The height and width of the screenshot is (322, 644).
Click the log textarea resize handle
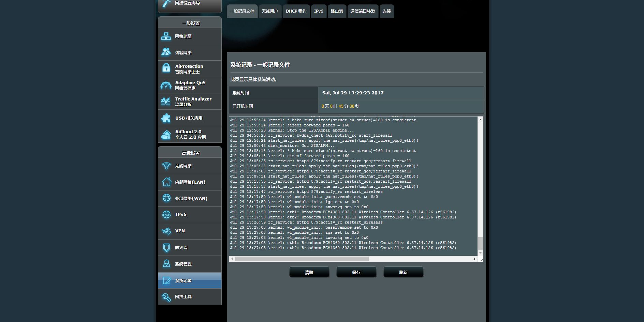(481, 260)
